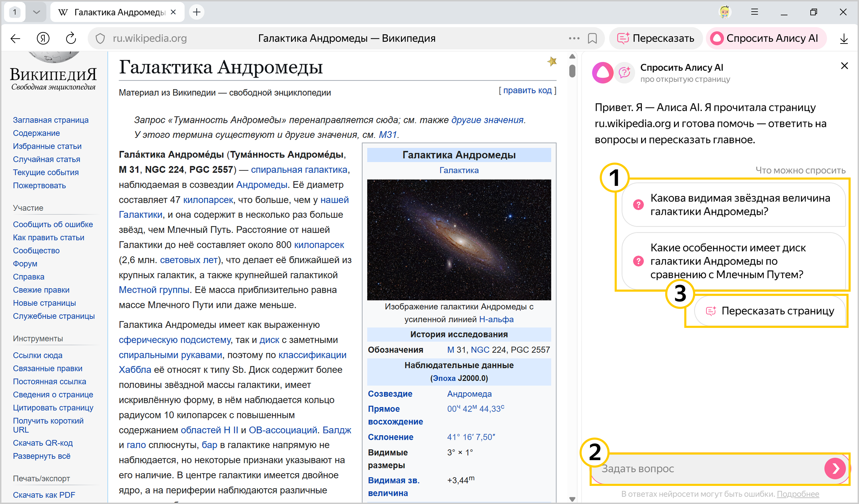This screenshot has width=859, height=504.
Task: Click the new chat icon beside Alice logo
Action: (624, 72)
